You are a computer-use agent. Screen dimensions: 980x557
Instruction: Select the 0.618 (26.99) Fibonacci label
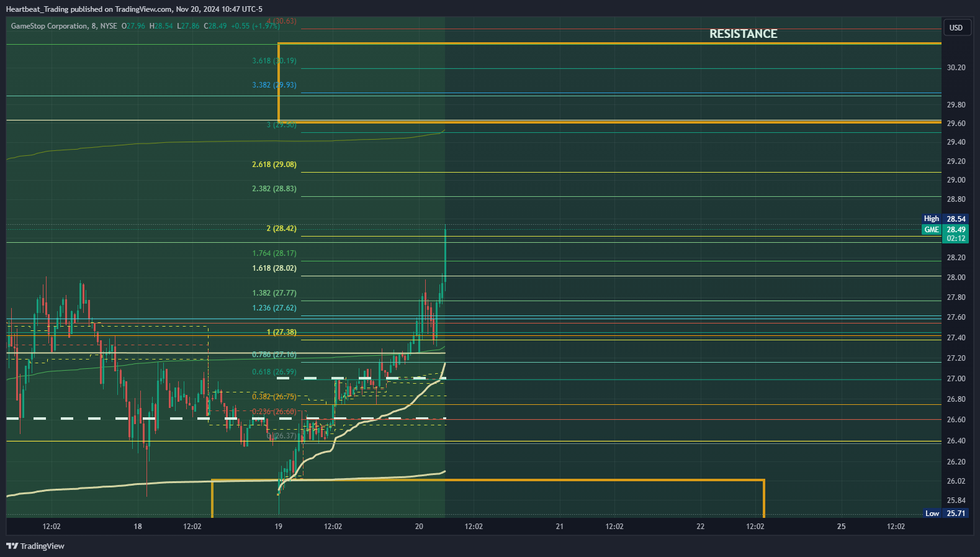tap(274, 372)
